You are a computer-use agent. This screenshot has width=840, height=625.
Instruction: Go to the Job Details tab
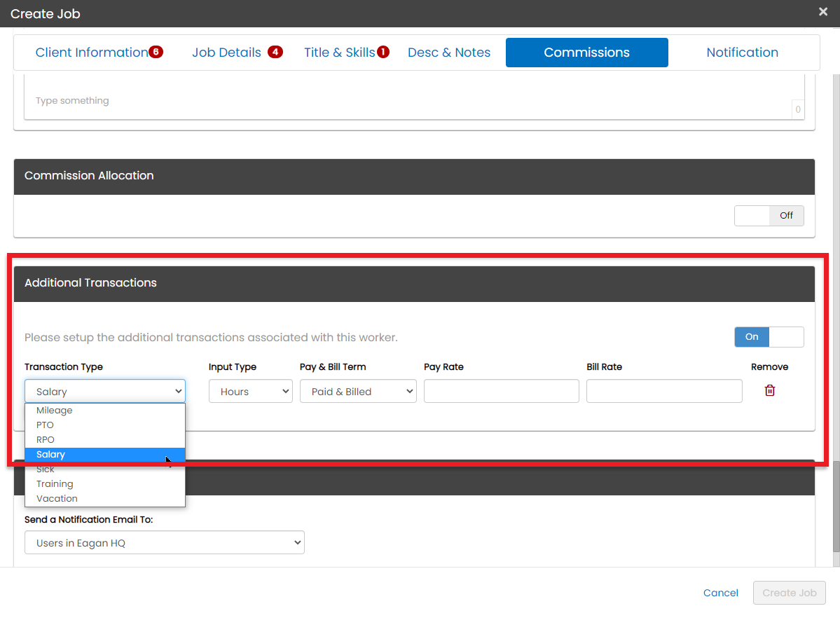coord(237,53)
